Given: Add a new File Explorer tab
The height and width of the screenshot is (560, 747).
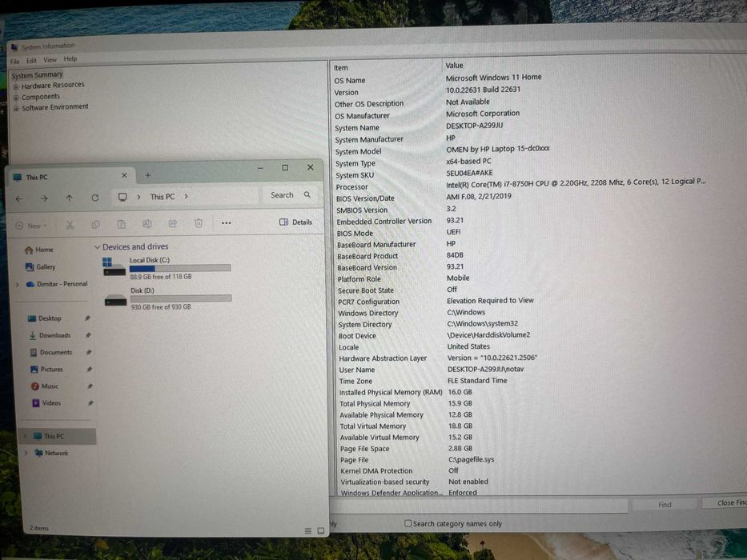Looking at the screenshot, I should pyautogui.click(x=147, y=175).
